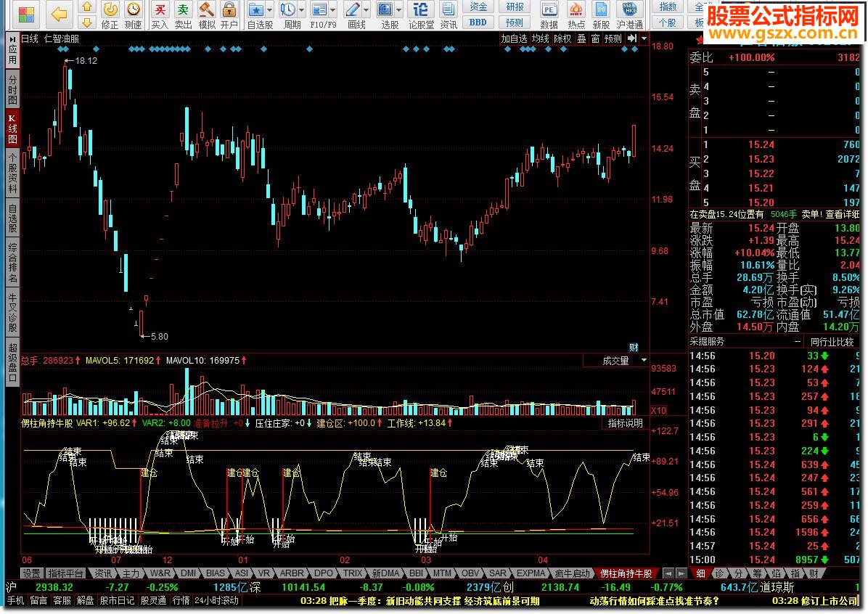868x614 pixels.
Task: Click the 买入 buy icon
Action: (160, 15)
